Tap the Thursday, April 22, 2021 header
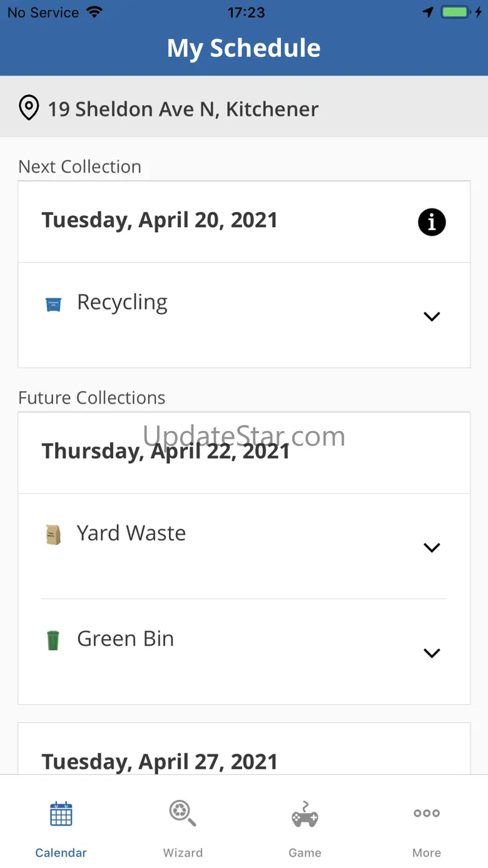488x868 pixels. click(x=166, y=451)
